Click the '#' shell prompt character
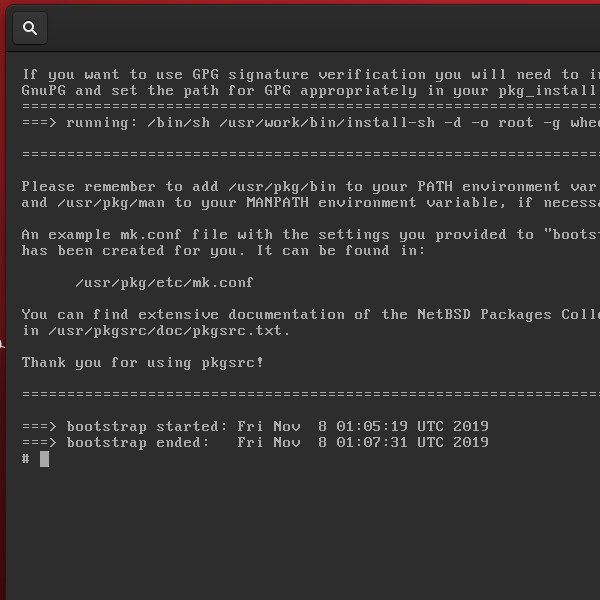 click(x=26, y=459)
